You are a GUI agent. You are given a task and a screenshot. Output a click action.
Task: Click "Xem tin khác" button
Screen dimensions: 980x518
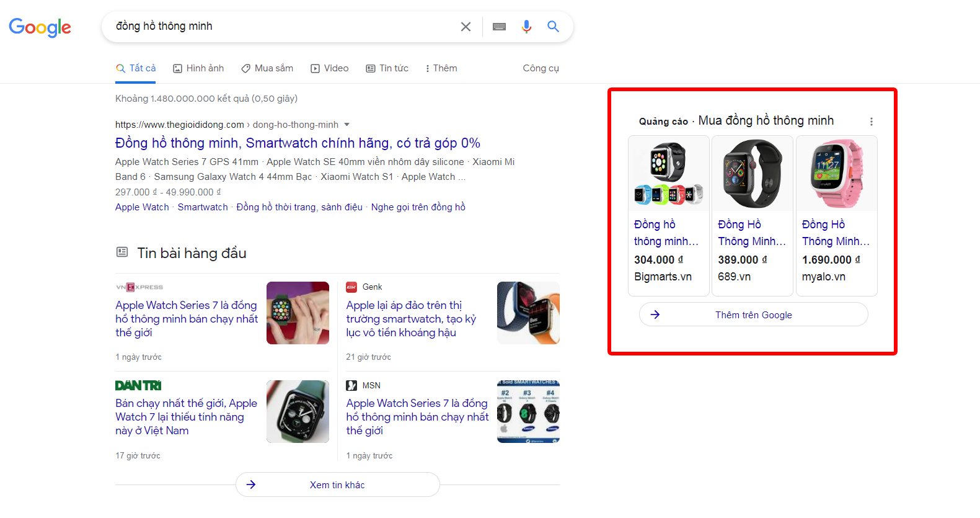tap(338, 485)
